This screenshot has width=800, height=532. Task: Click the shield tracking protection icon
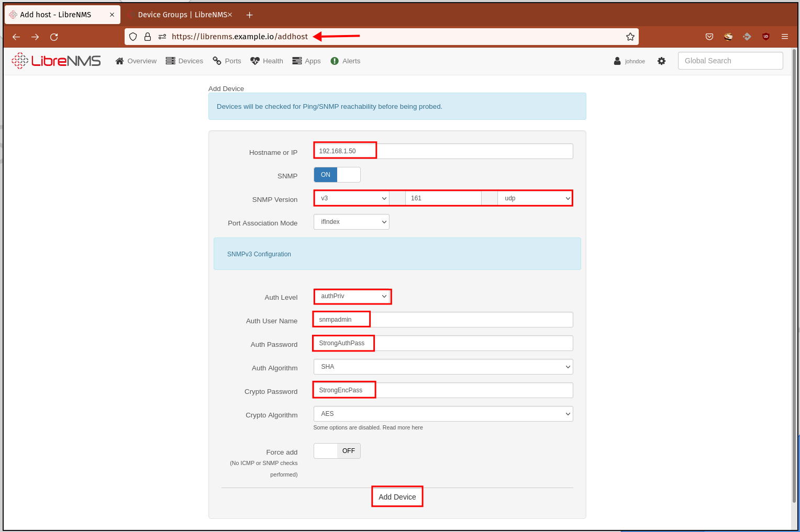point(133,37)
